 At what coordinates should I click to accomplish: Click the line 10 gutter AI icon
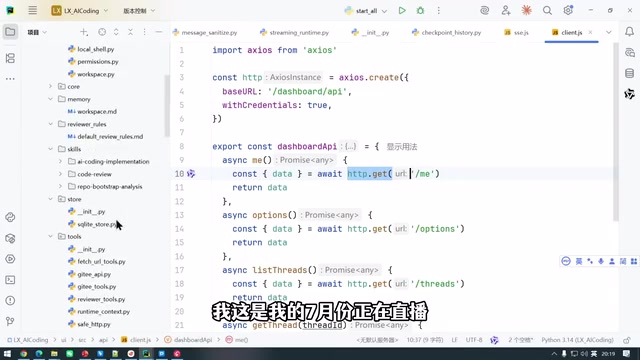click(x=191, y=174)
